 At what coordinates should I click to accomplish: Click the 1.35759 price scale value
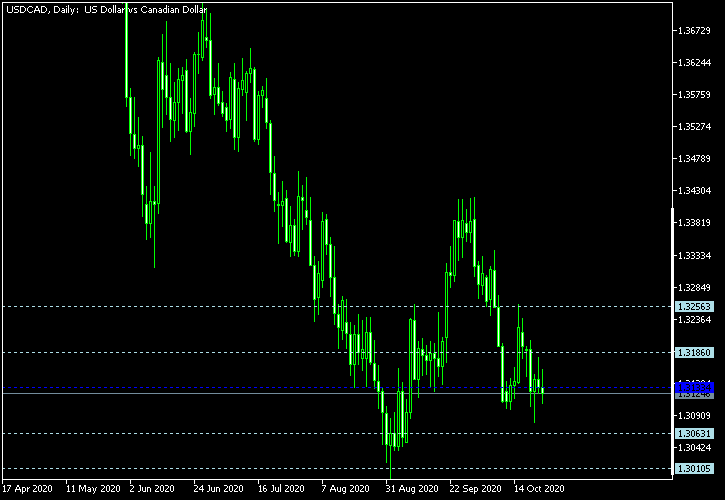[x=694, y=95]
